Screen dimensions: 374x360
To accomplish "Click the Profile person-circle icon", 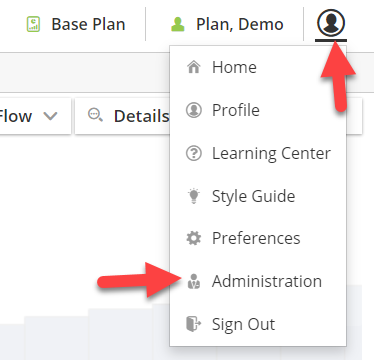I will 194,110.
